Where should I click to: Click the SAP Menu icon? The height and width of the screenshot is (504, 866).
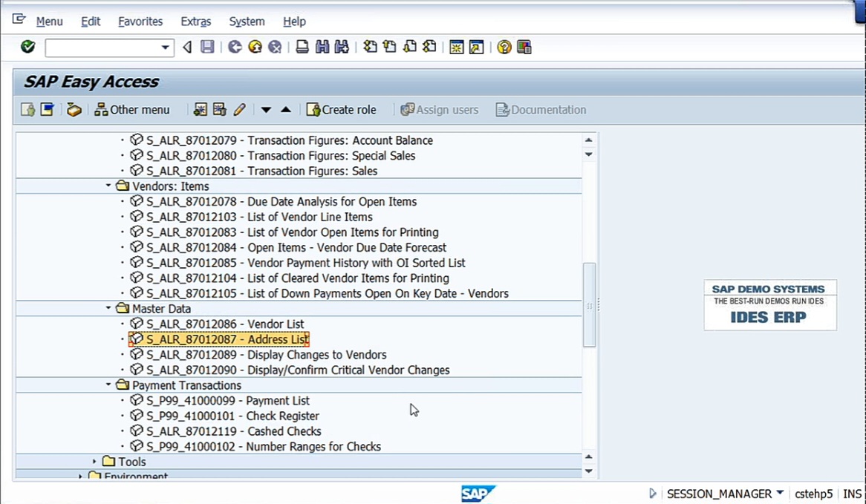tap(48, 109)
